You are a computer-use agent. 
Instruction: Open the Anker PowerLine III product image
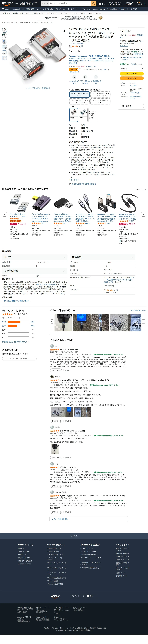click(129, 203)
